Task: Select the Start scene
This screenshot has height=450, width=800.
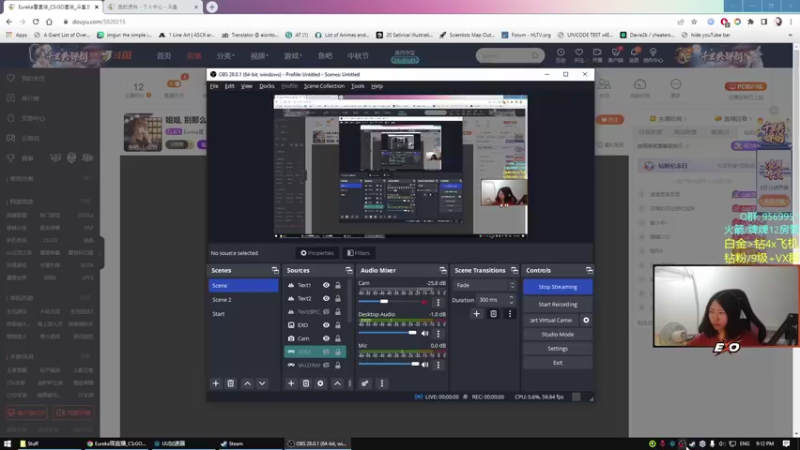Action: click(243, 314)
